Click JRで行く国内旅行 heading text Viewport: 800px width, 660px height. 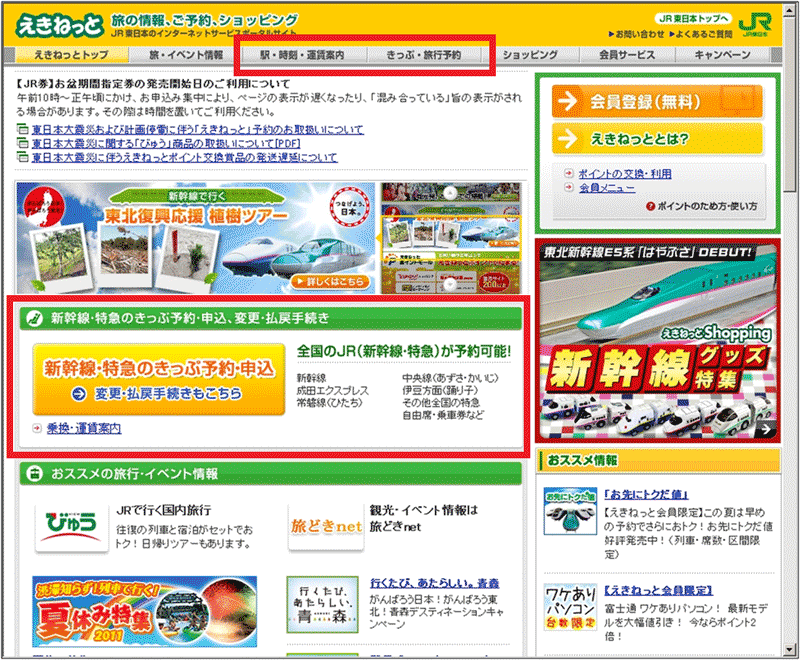pyautogui.click(x=163, y=510)
